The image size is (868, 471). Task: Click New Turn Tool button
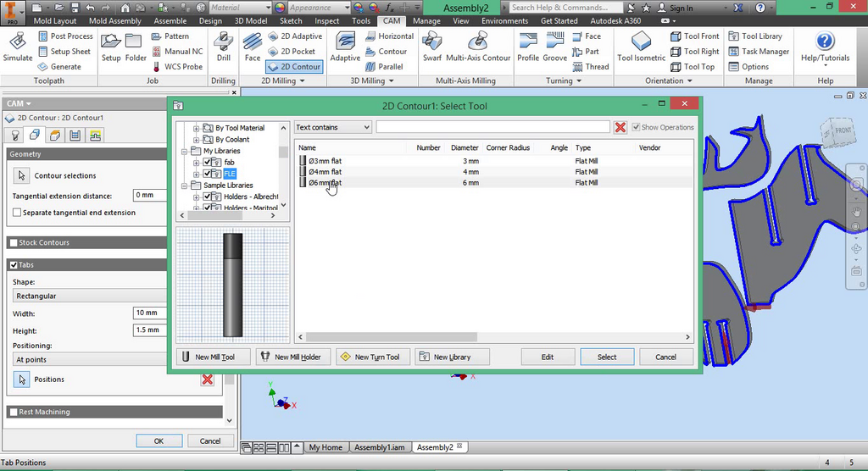pyautogui.click(x=373, y=357)
